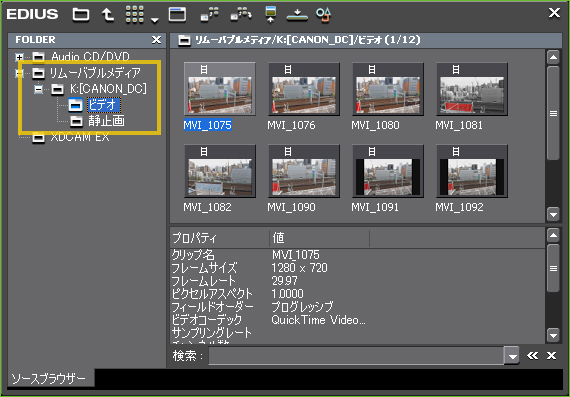Go up one folder level
570x397 pixels.
click(108, 15)
